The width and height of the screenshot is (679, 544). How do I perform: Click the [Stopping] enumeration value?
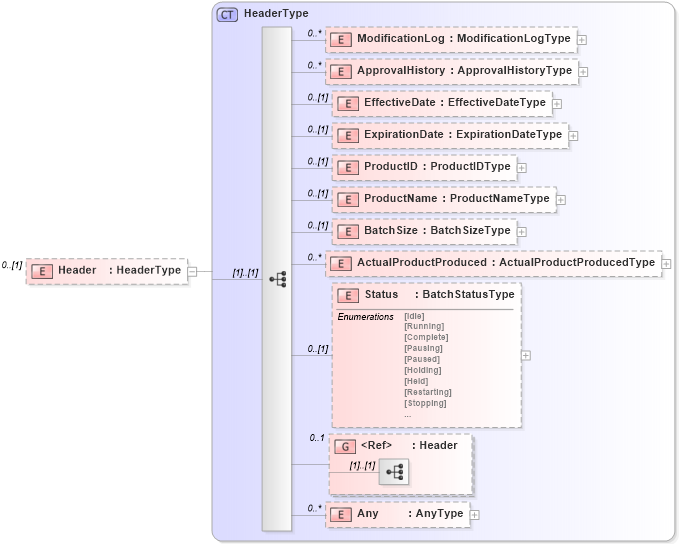coord(425,404)
